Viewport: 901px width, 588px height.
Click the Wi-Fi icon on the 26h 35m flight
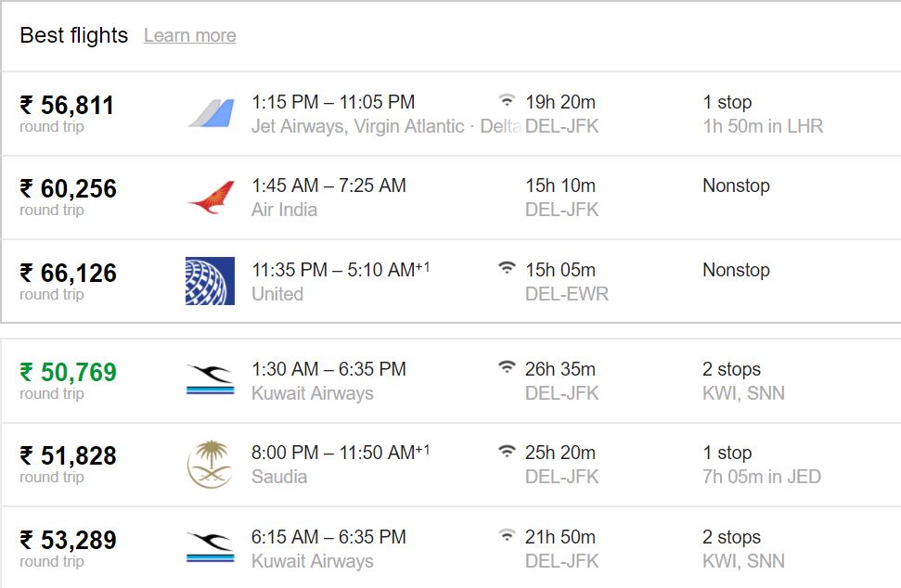coord(507,367)
